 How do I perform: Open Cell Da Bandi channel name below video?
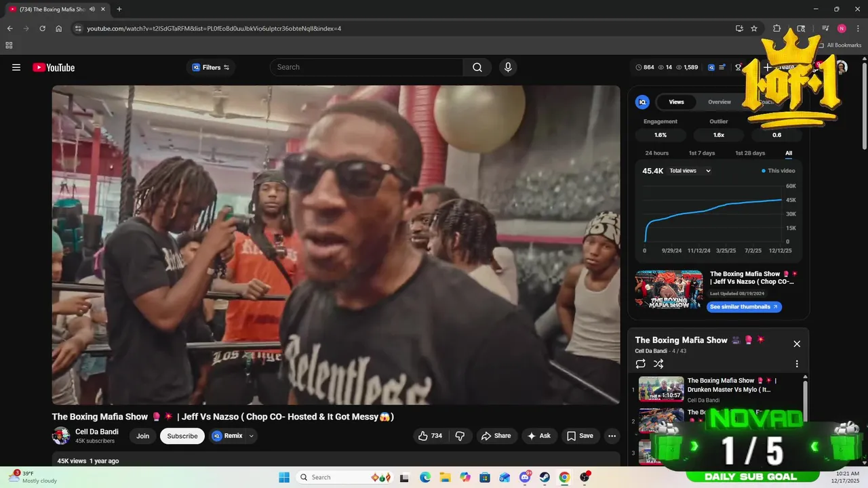[97, 432]
